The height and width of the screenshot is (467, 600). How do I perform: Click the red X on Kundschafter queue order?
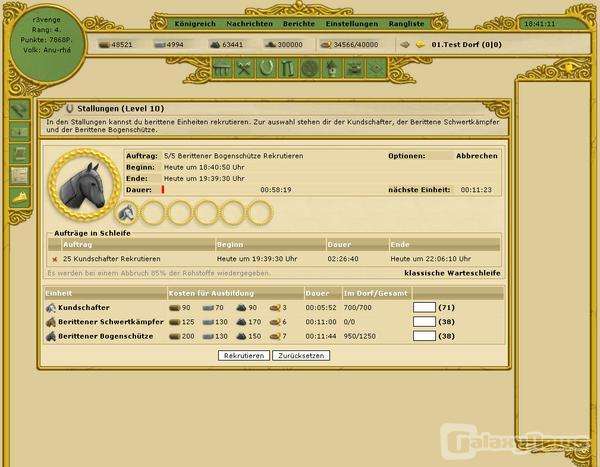tap(55, 260)
